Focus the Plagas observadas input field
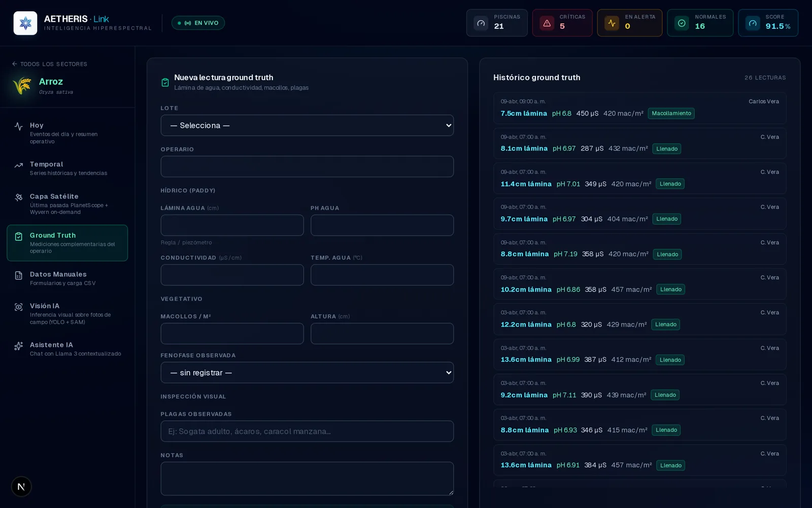812x508 pixels. pyautogui.click(x=307, y=431)
